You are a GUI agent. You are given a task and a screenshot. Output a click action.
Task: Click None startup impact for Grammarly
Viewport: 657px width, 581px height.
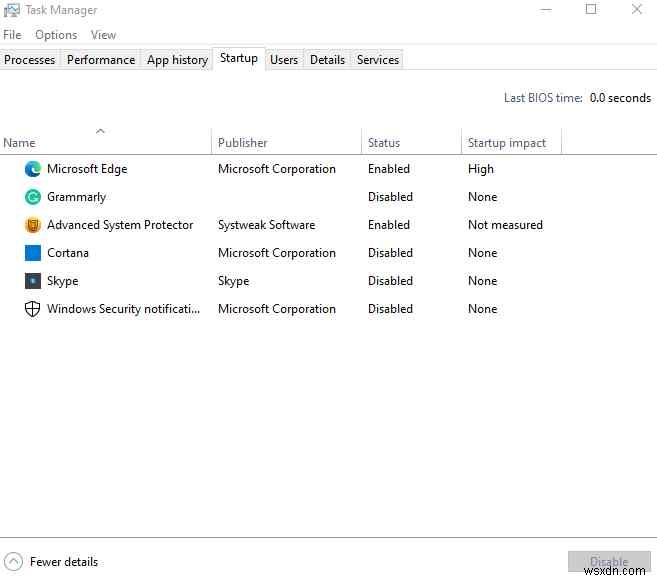[x=483, y=197]
